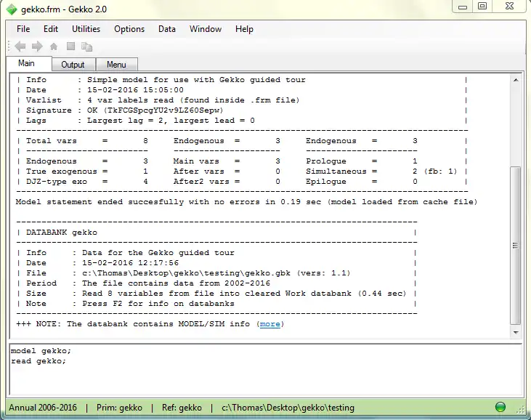
Task: Click the output scrollbar down arrow
Action: tap(516, 332)
